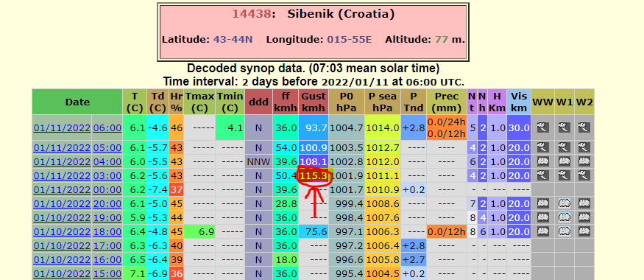Screen dimensions: 644x280
Task: Open the 01/10/2022 date link in the 18:00 row
Action: pos(62,231)
